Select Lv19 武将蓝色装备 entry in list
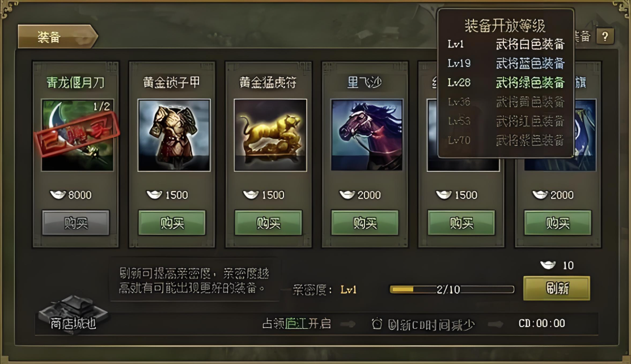The height and width of the screenshot is (364, 631). [x=506, y=63]
